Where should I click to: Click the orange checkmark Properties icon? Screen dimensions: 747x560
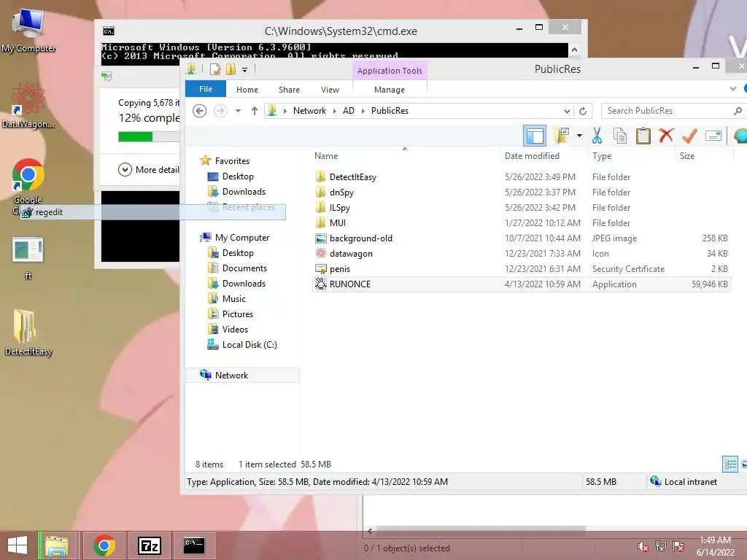(689, 136)
